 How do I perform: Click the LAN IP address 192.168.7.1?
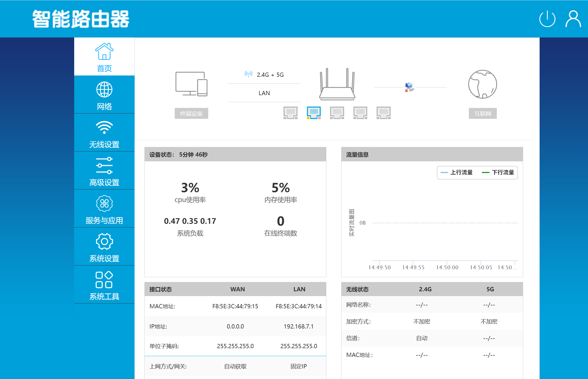(299, 326)
